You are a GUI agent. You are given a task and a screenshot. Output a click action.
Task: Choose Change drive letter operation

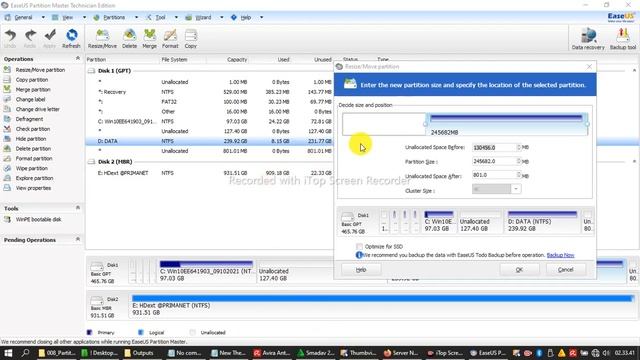pos(38,109)
